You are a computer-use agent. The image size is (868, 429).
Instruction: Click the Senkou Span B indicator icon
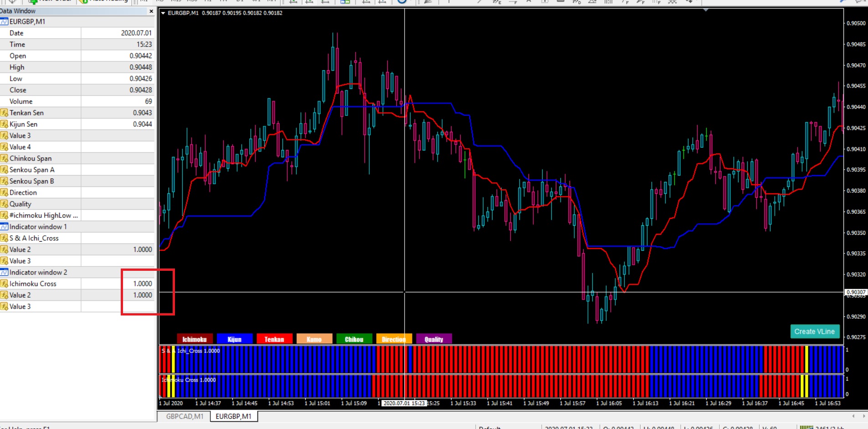[x=4, y=181]
